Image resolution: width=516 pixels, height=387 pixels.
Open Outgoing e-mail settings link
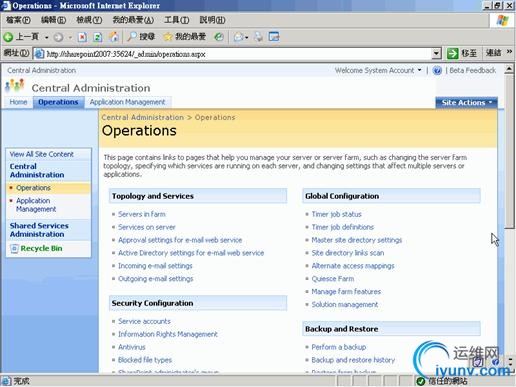(156, 279)
